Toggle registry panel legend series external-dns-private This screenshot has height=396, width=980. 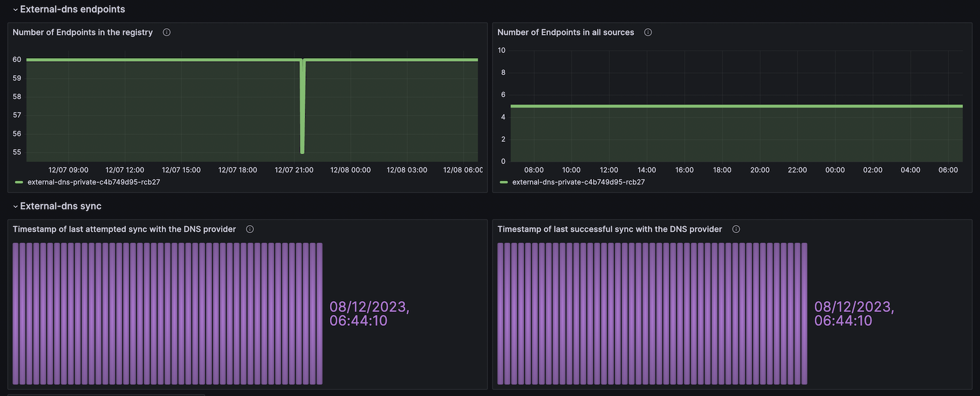tap(93, 182)
